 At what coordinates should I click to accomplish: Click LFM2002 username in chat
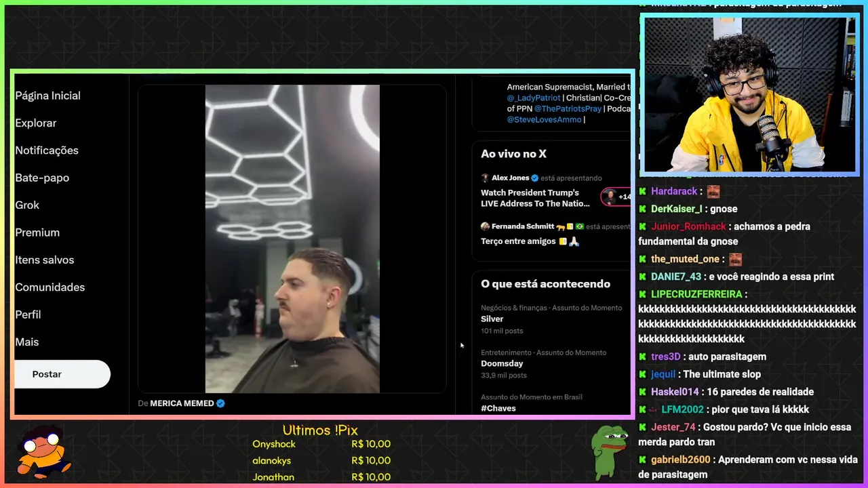click(682, 409)
